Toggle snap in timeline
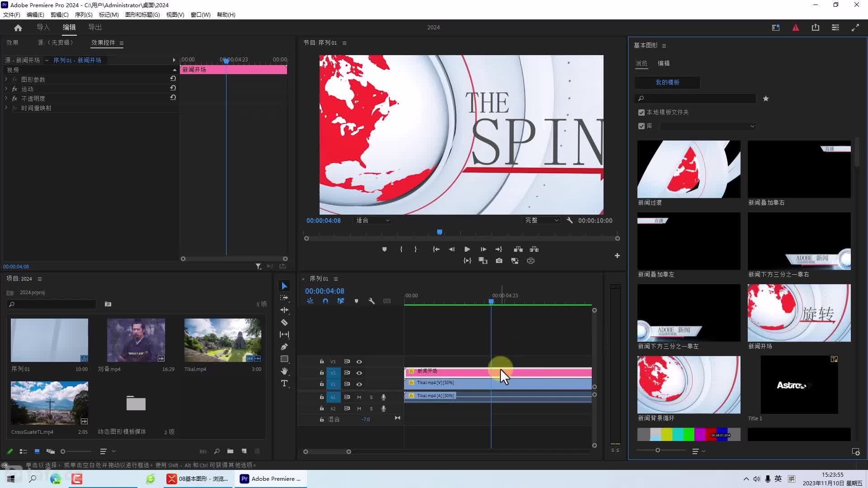 325,301
